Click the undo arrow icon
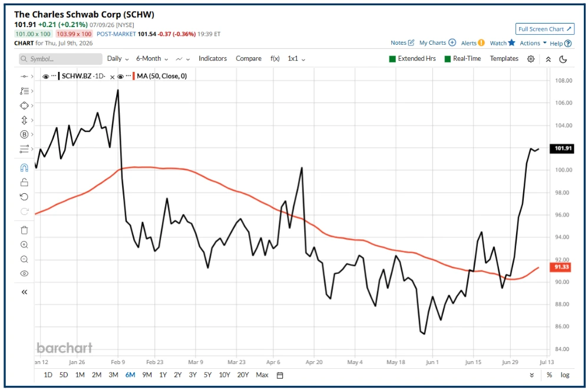 pyautogui.click(x=24, y=197)
